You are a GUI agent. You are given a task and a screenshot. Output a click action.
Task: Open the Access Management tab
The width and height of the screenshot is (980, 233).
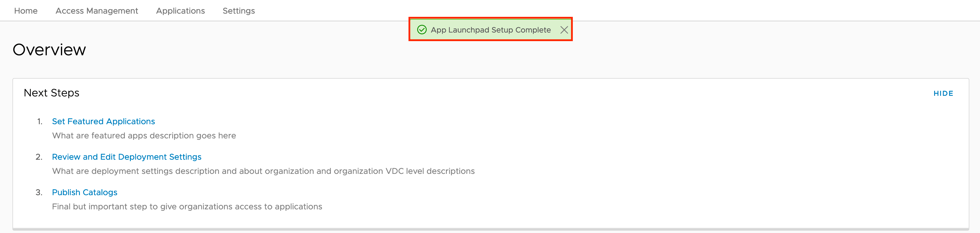pyautogui.click(x=97, y=11)
